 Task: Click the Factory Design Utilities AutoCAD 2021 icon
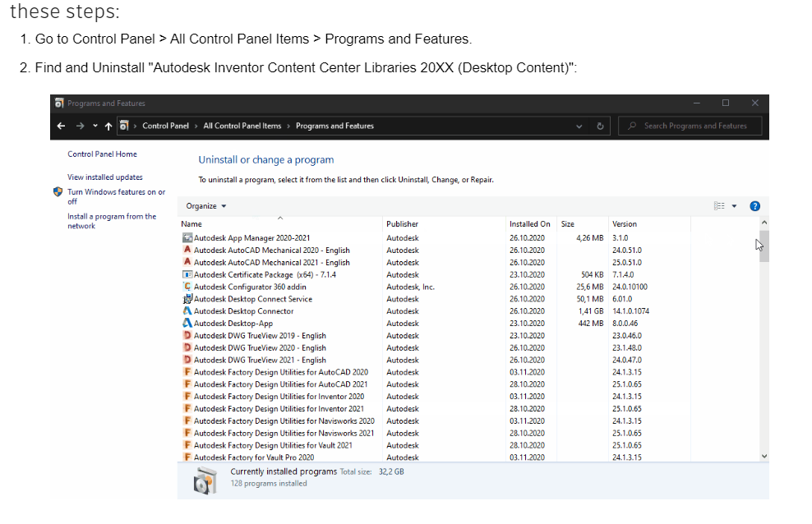click(187, 384)
